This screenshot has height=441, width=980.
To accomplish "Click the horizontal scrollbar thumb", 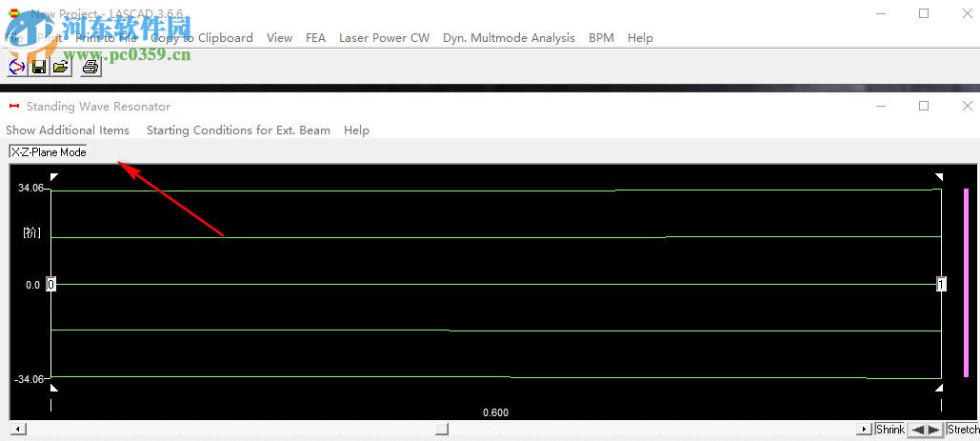I will pos(442,430).
